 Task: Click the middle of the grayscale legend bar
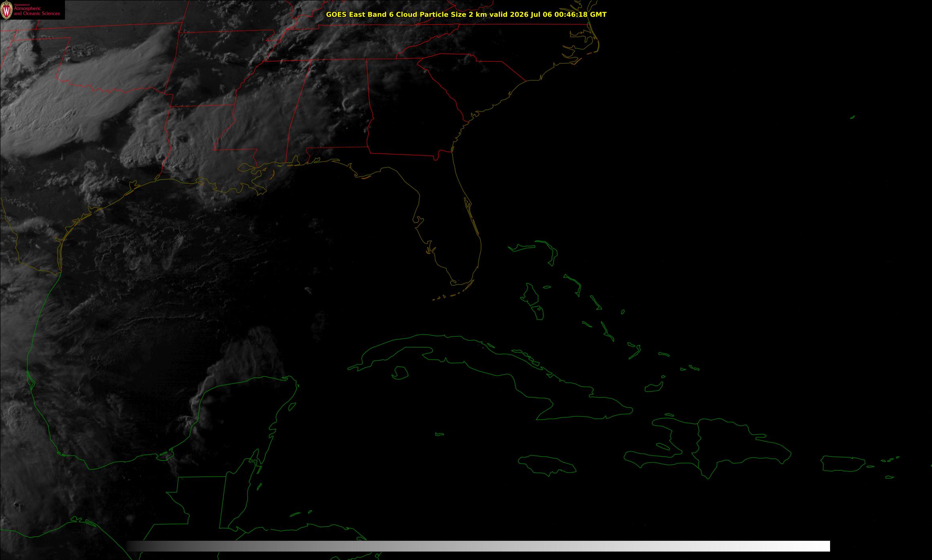point(478,546)
